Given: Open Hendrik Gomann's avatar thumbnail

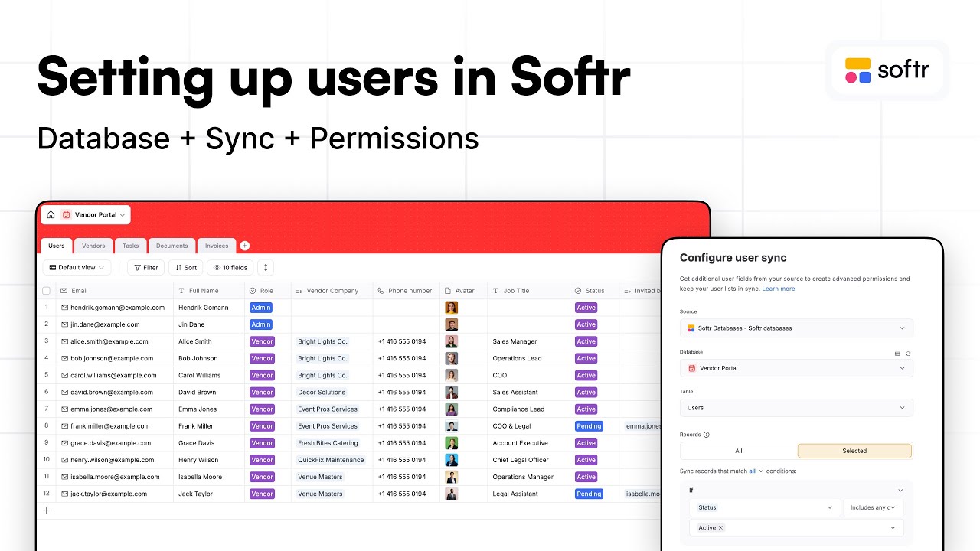Looking at the screenshot, I should tap(452, 308).
